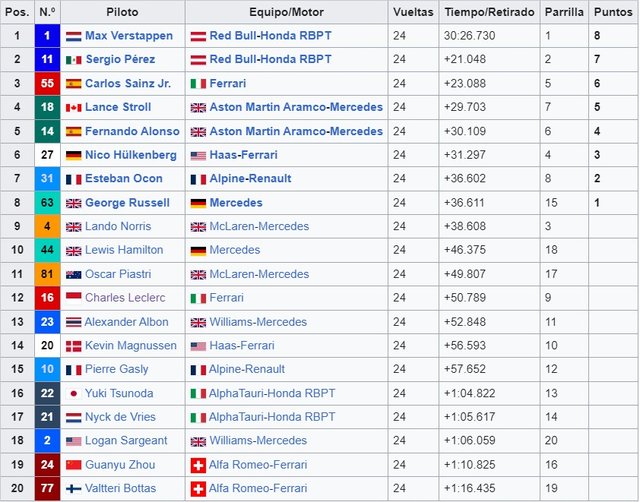640x502 pixels.
Task: Open the McLaren-Mercedes link in Lando Norris's row
Action: [x=259, y=227]
